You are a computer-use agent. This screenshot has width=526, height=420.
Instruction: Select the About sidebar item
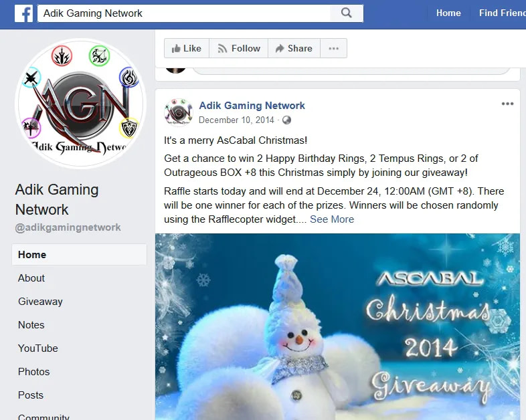[x=31, y=278]
